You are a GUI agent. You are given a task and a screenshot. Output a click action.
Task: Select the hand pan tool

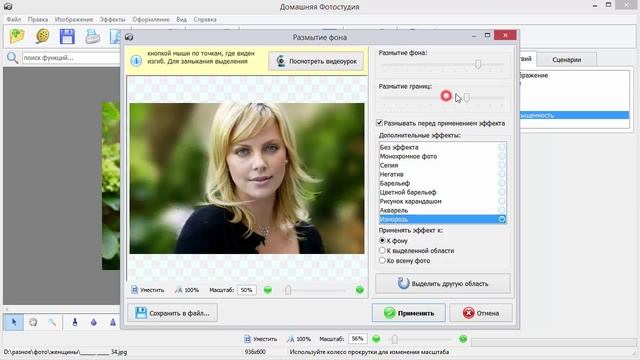click(33, 322)
